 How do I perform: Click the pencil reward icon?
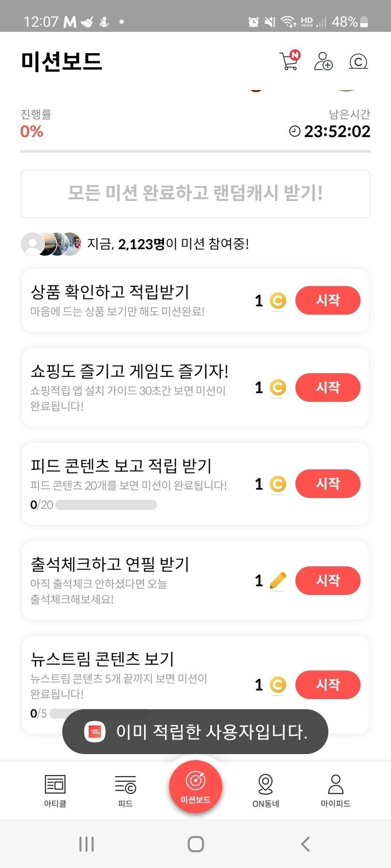pos(278,581)
